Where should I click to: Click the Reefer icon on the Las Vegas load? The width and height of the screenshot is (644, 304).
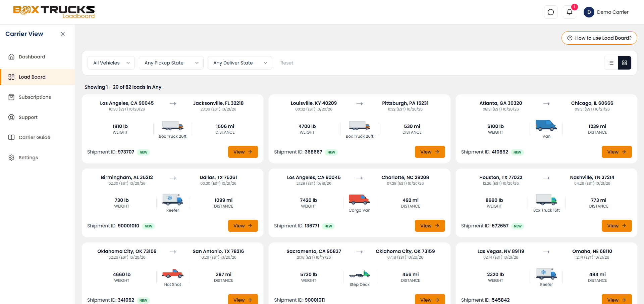[546, 274]
